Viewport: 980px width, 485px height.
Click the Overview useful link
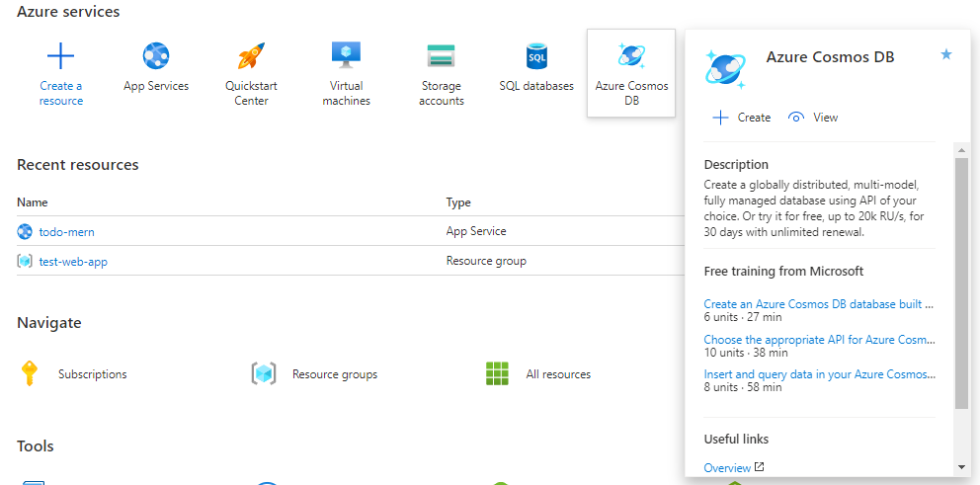[726, 467]
